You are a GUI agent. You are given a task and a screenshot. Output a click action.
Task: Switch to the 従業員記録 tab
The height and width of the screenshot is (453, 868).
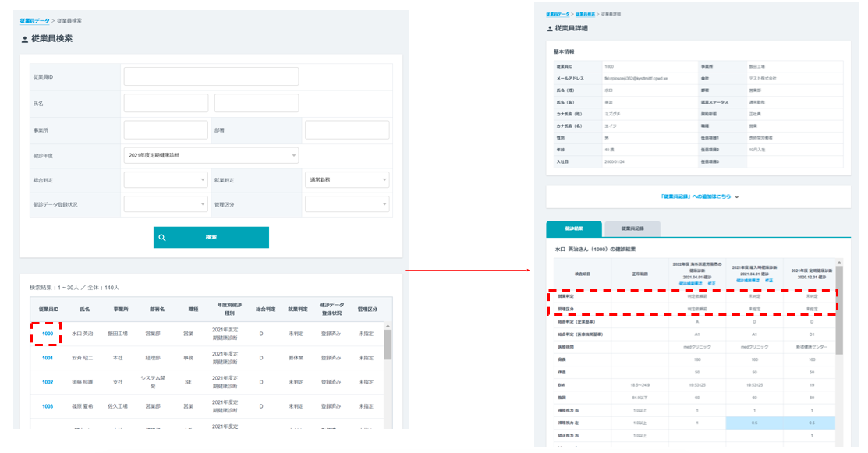coord(632,228)
